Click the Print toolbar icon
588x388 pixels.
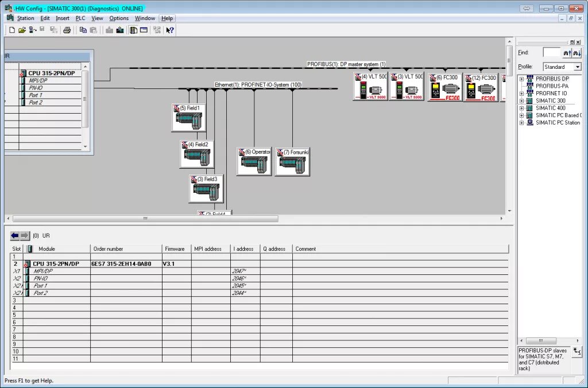(67, 30)
